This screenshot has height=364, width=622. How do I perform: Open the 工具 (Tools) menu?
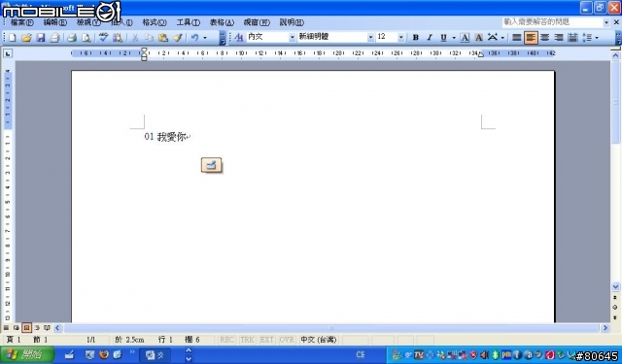pos(188,22)
